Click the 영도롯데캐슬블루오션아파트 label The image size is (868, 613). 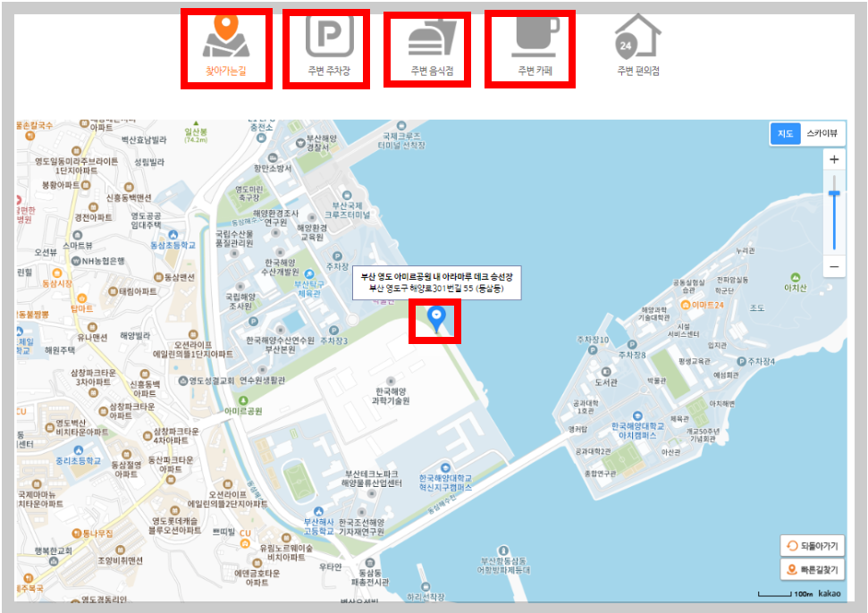coord(174,525)
